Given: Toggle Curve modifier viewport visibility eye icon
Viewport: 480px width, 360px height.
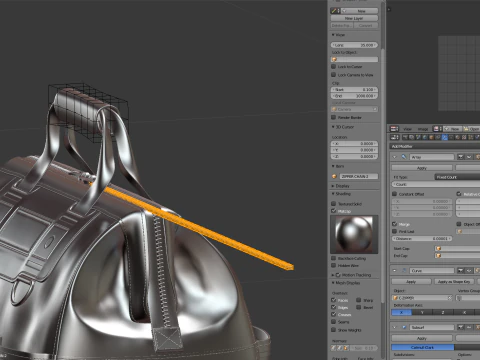Looking at the screenshot, I should click(x=469, y=270).
